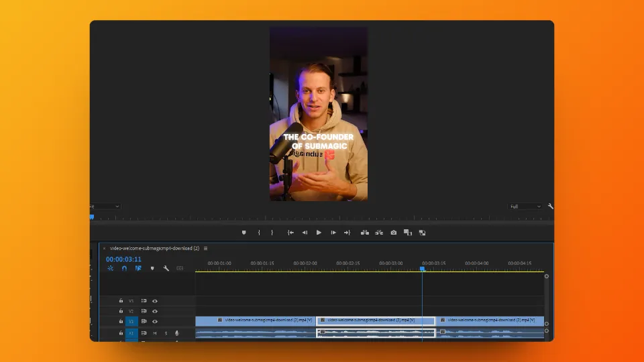Untarget the A1 track label
Viewport: 644px width, 362px height.
(x=131, y=333)
